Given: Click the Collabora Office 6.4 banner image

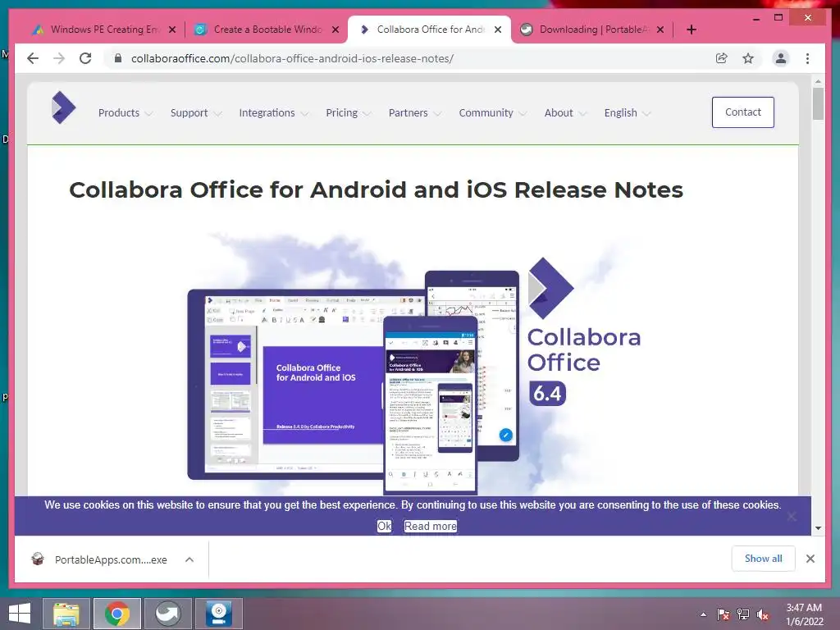Looking at the screenshot, I should [x=413, y=364].
